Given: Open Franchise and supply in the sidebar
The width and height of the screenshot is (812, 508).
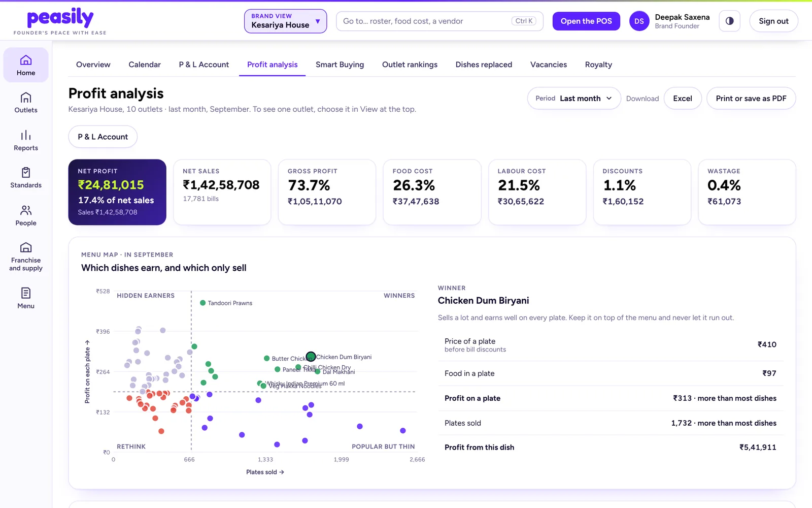Looking at the screenshot, I should pyautogui.click(x=26, y=257).
